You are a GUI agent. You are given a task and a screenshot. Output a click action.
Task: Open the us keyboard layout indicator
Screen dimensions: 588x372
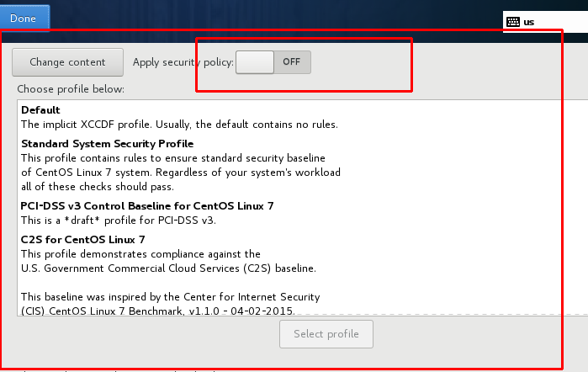pyautogui.click(x=529, y=22)
